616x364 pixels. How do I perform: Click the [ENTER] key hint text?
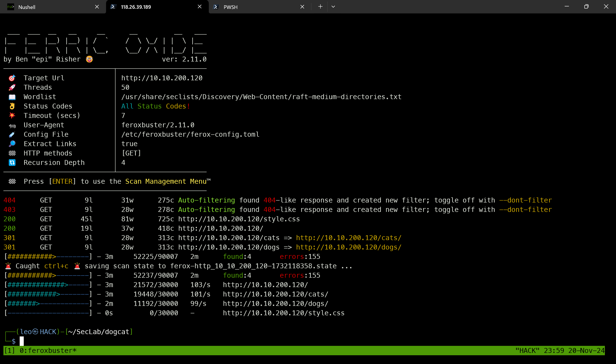tap(62, 182)
